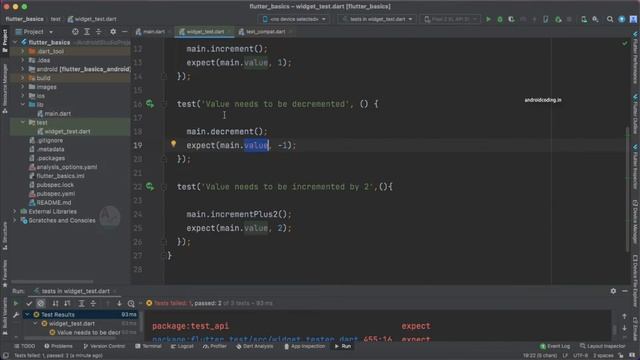
Task: Expand Scratches and Consoles
Action: 15,220
